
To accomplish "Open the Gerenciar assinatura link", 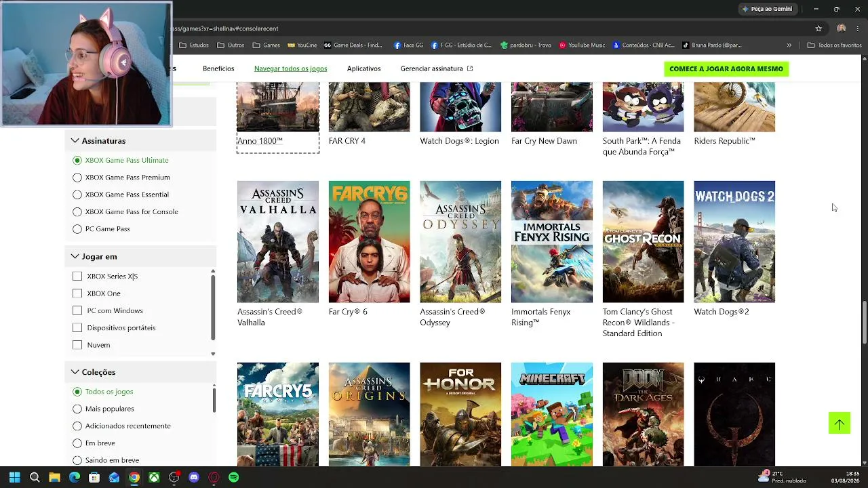I will (437, 68).
